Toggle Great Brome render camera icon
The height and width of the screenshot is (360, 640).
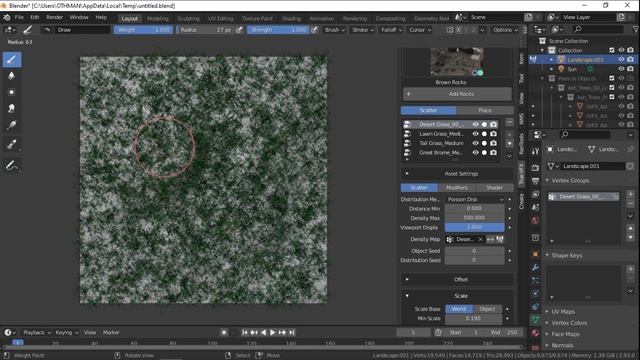(x=493, y=153)
